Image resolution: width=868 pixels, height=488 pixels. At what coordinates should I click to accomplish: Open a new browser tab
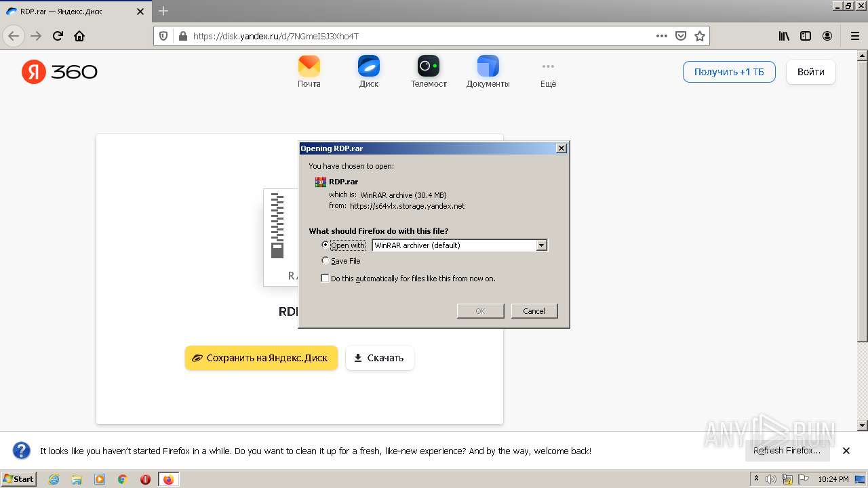pyautogui.click(x=163, y=11)
